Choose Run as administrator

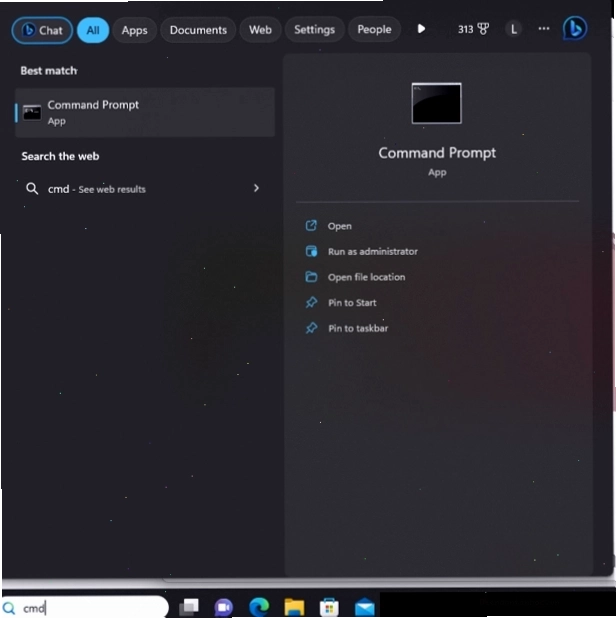(373, 251)
